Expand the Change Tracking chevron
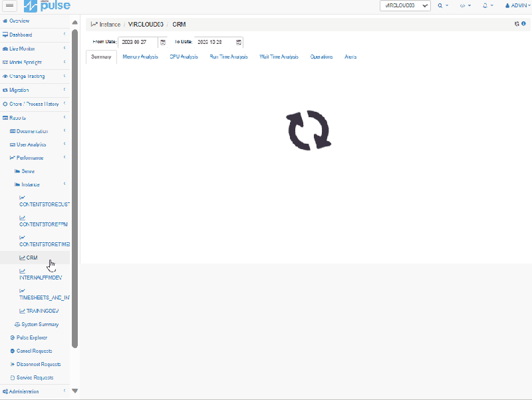The image size is (532, 400). pyautogui.click(x=65, y=76)
